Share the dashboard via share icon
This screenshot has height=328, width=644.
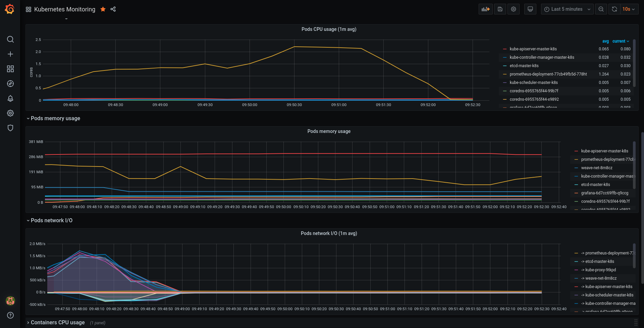click(113, 9)
